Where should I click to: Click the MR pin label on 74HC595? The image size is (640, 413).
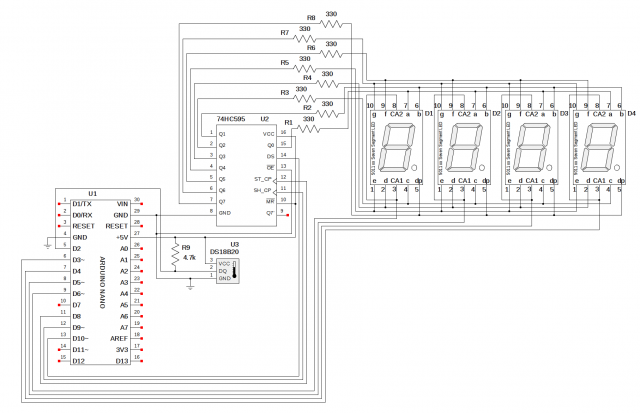270,202
